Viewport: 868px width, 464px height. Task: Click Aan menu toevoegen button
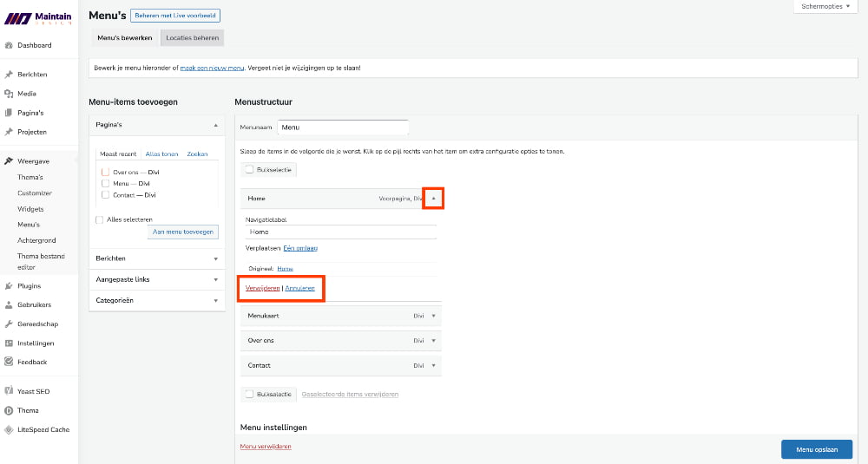coord(182,232)
